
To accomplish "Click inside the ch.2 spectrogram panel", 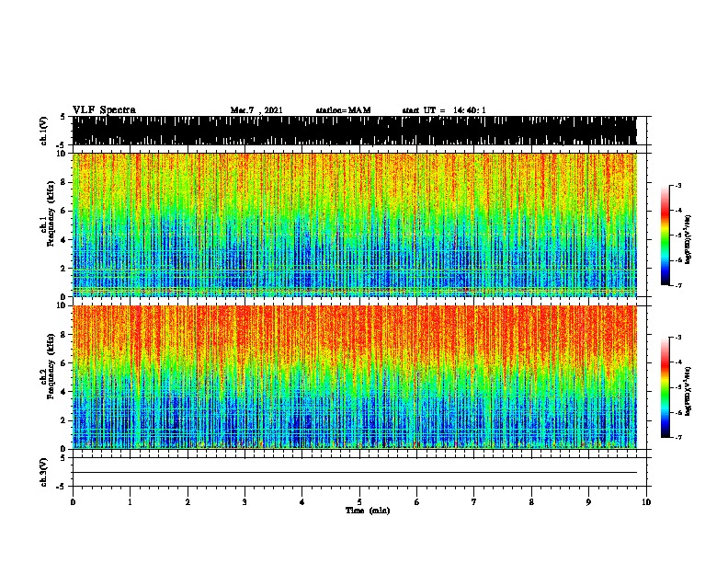I will tap(354, 377).
